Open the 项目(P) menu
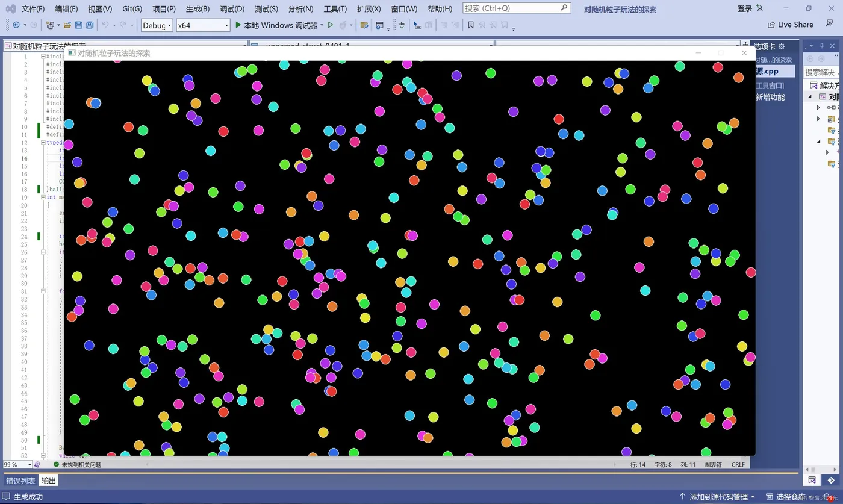This screenshot has height=504, width=843. [x=164, y=9]
